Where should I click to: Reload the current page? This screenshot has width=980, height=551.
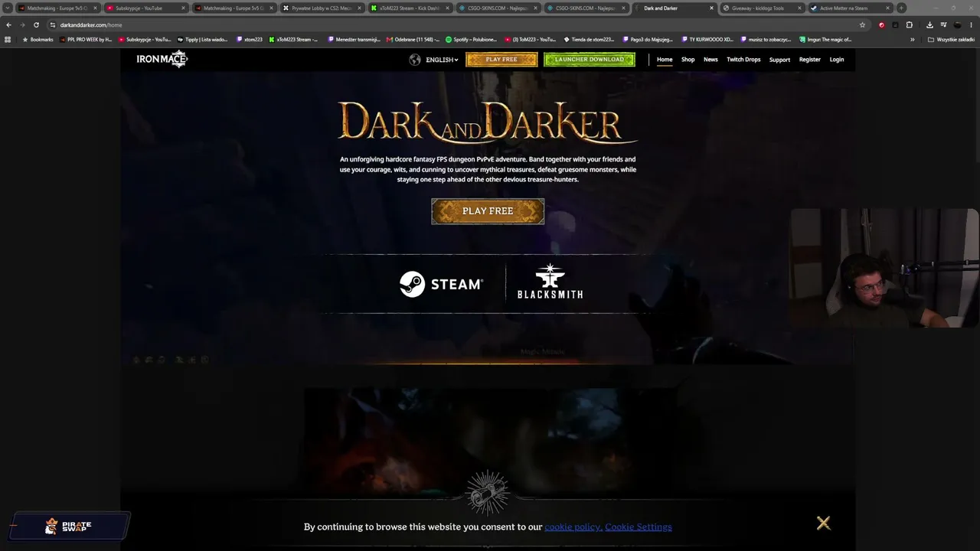point(36,24)
